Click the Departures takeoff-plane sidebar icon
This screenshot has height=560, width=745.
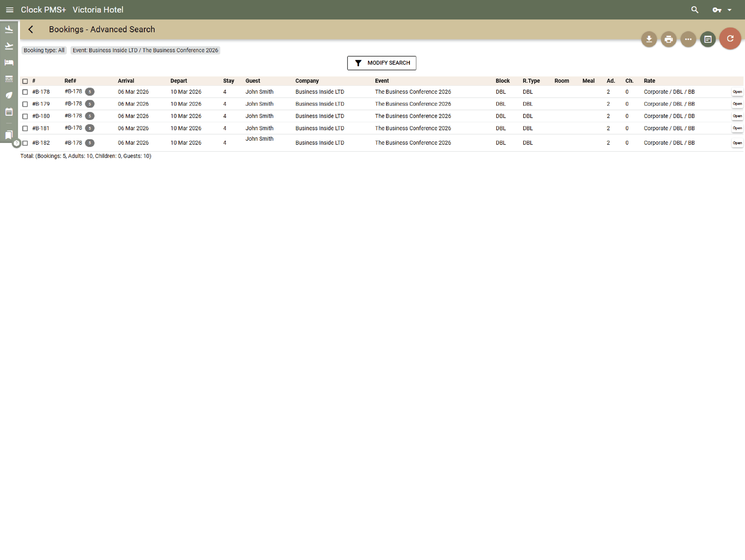point(9,46)
